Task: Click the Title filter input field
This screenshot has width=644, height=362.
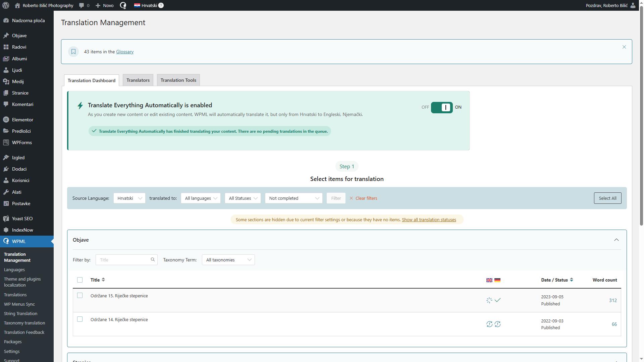Action: [x=126, y=260]
